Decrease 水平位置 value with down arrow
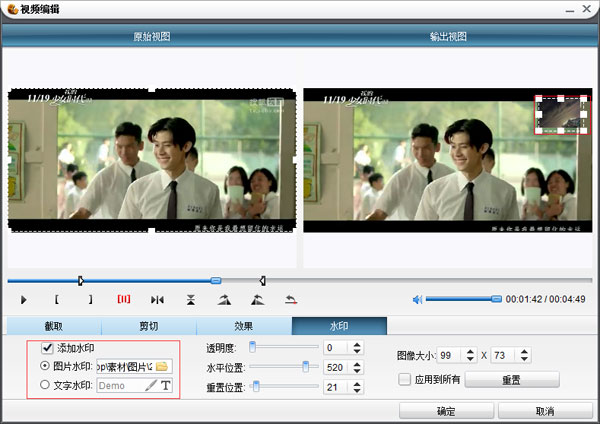The height and width of the screenshot is (424, 600). [357, 371]
